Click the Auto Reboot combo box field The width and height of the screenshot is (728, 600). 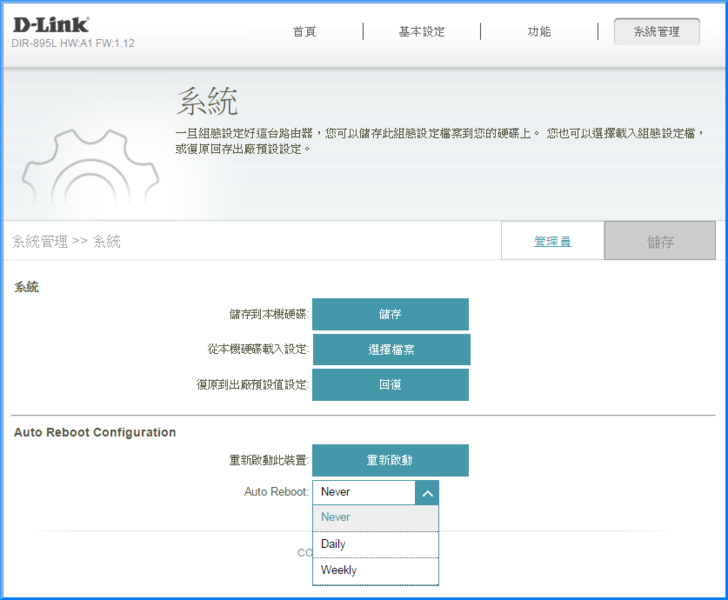pyautogui.click(x=363, y=492)
